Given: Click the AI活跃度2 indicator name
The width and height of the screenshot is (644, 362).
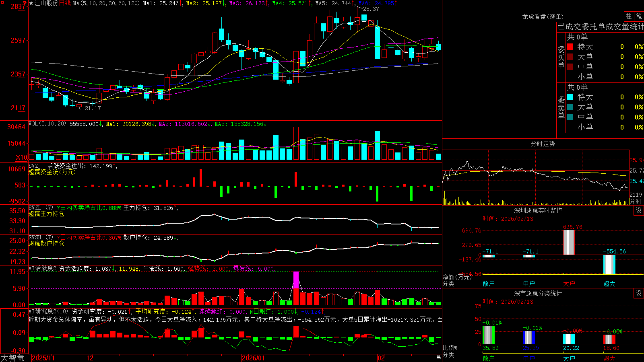Looking at the screenshot, I should 43,269.
